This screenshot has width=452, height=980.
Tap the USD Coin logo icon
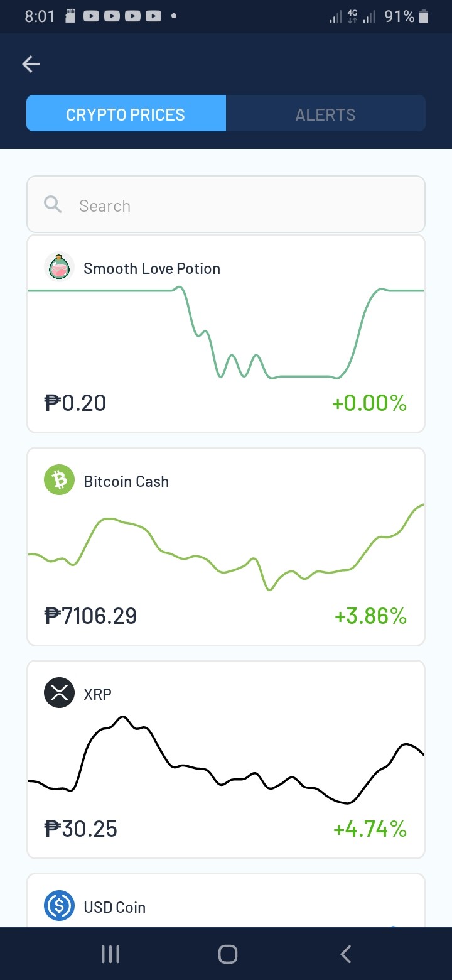pos(59,906)
